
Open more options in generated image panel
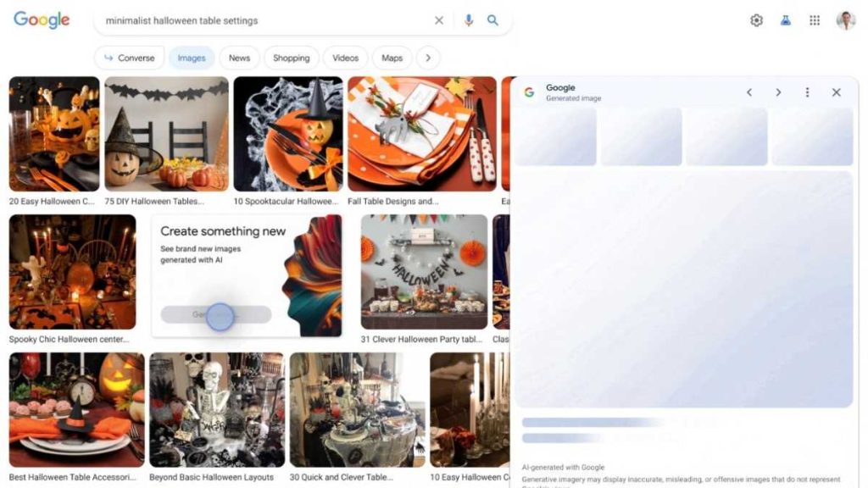807,92
